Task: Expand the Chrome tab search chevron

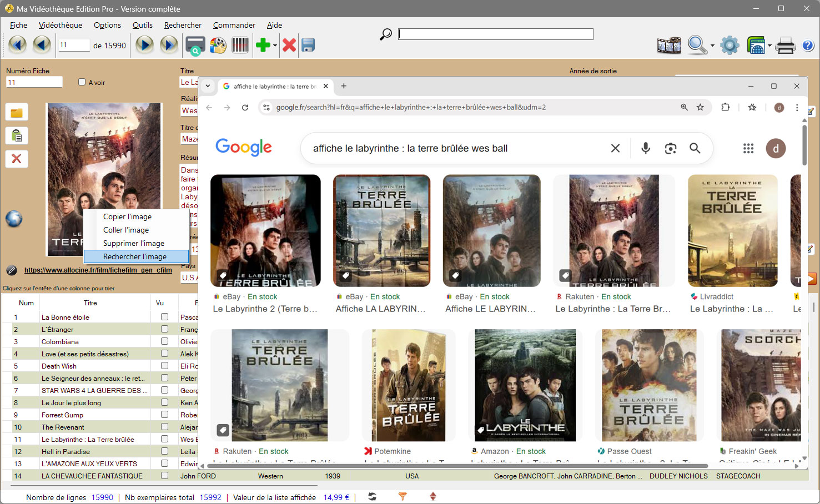Action: click(208, 86)
